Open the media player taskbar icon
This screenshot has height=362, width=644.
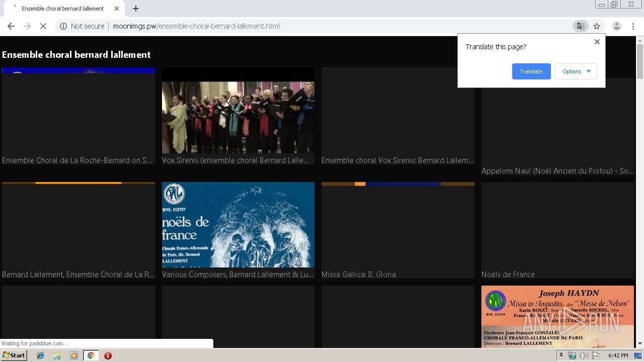pyautogui.click(x=74, y=355)
